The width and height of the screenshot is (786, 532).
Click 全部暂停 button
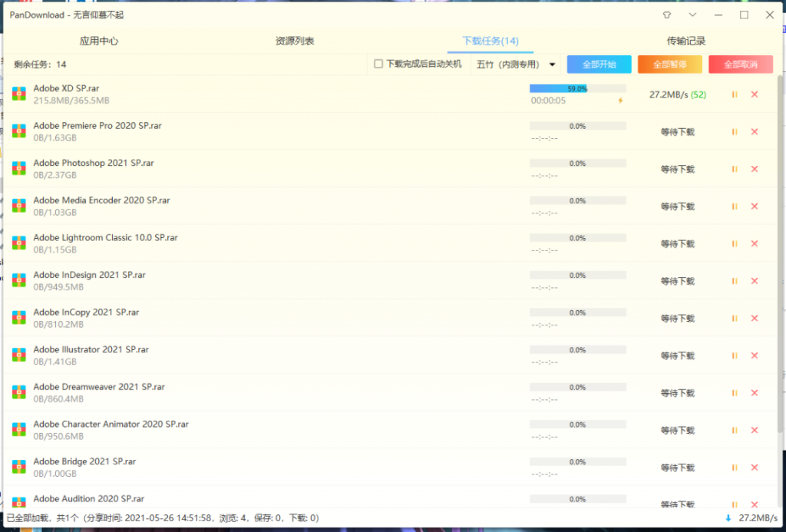669,64
